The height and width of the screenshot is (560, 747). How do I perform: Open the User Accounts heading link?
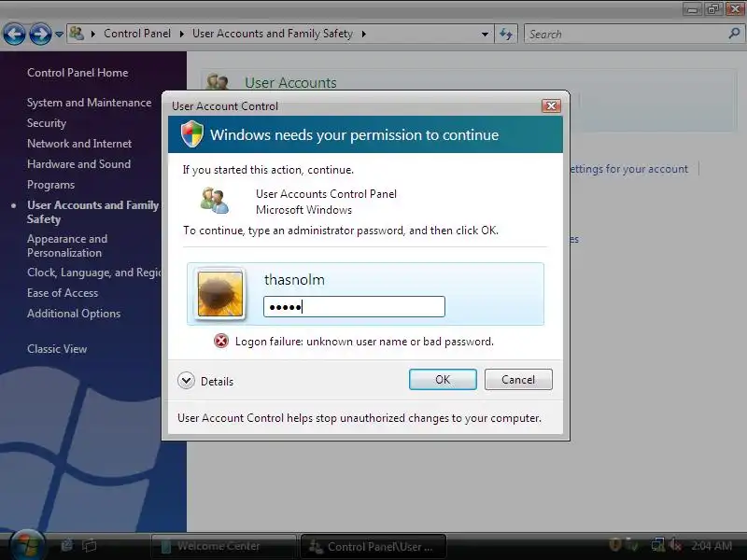click(290, 83)
